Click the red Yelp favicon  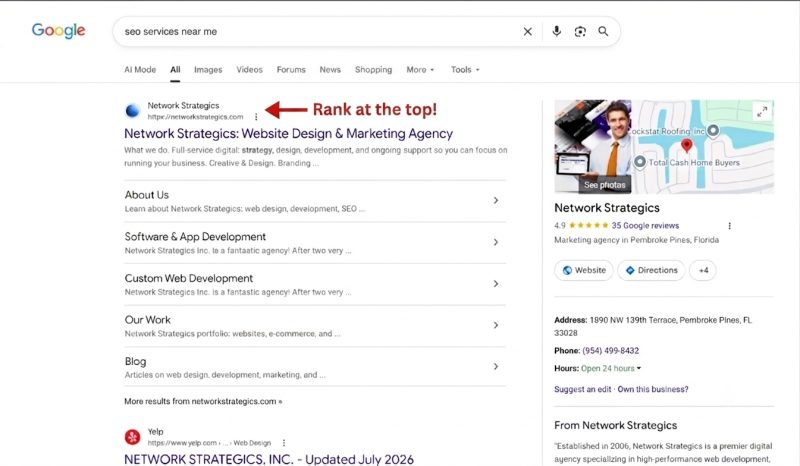133,437
